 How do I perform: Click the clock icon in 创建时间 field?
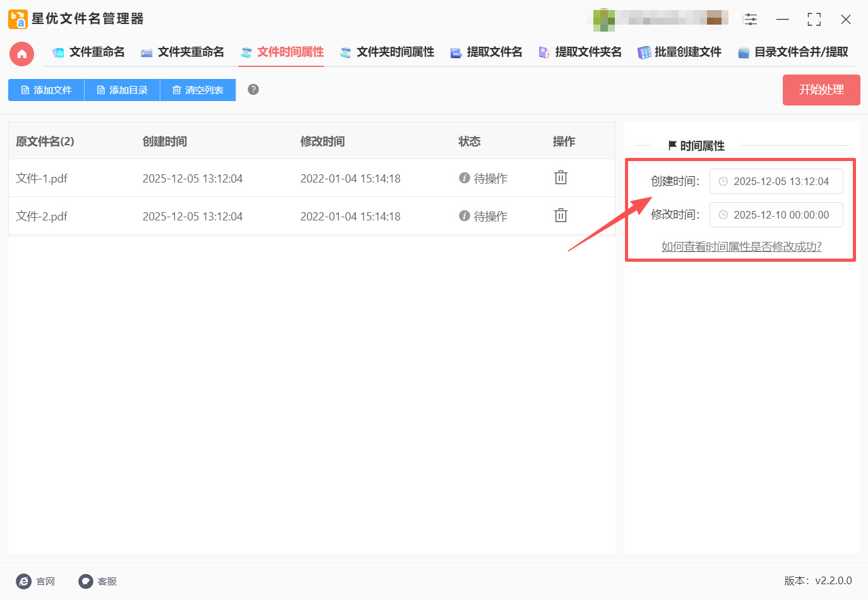point(723,181)
